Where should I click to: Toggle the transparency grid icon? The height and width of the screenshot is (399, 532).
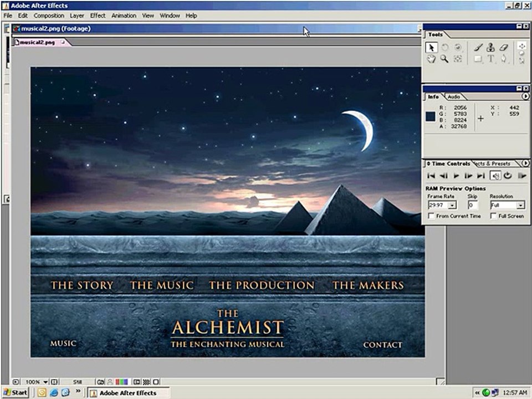(146, 382)
